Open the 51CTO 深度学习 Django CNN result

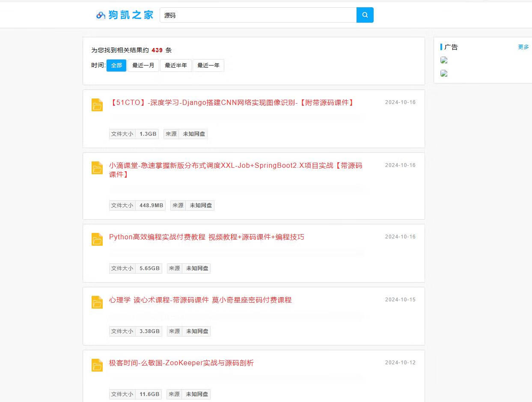(232, 103)
